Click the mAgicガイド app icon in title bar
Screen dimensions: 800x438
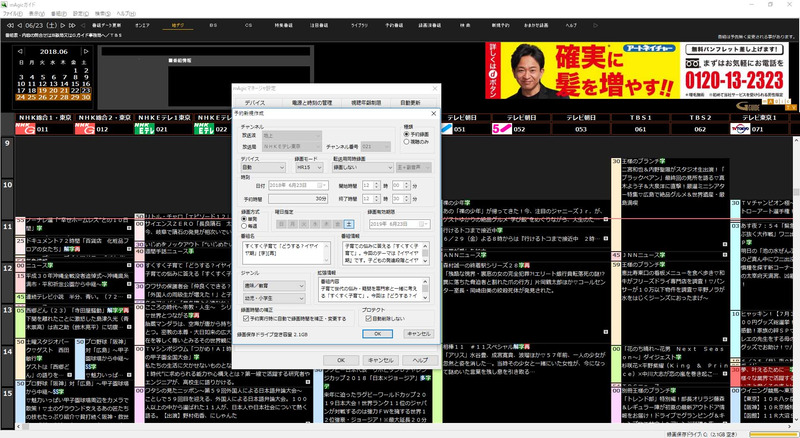point(5,5)
